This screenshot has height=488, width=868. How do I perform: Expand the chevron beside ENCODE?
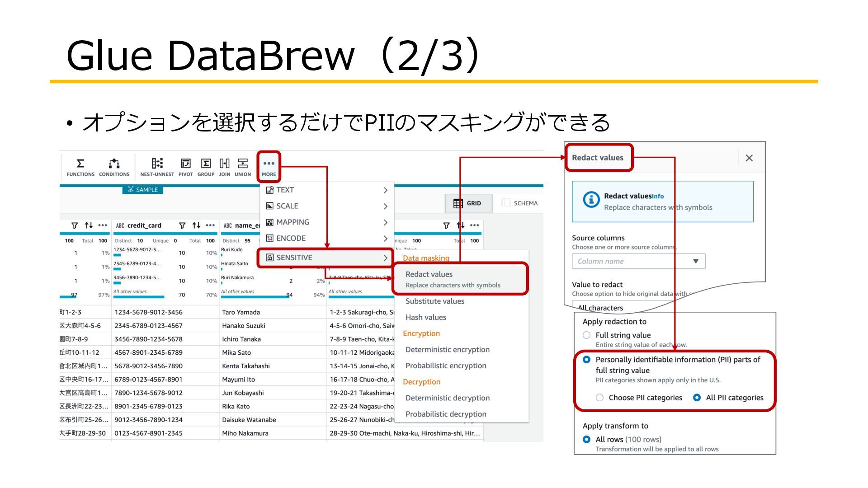[x=386, y=239]
